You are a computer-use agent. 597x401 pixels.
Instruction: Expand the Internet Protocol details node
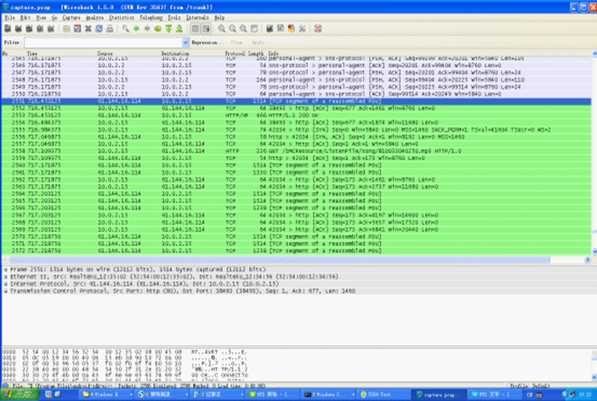point(6,284)
